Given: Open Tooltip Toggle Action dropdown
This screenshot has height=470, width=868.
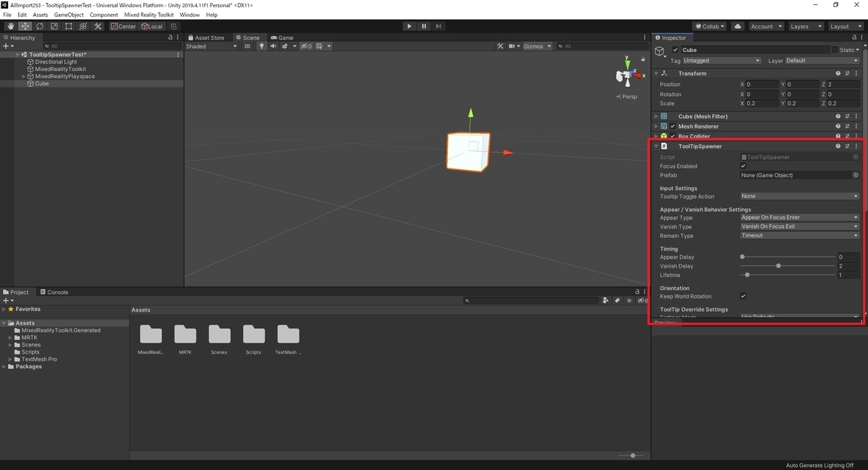Looking at the screenshot, I should 799,196.
